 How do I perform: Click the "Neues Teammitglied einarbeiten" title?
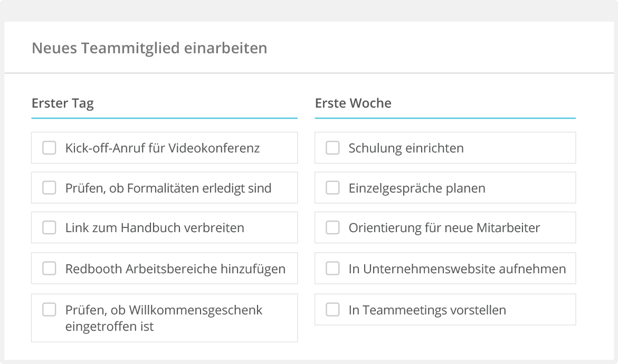149,47
